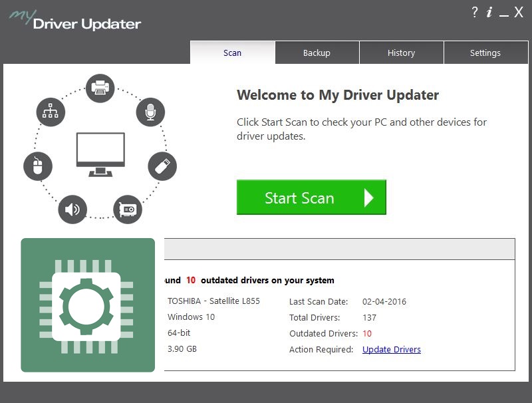Open help with the question mark icon
This screenshot has width=532, height=403.
click(x=475, y=12)
